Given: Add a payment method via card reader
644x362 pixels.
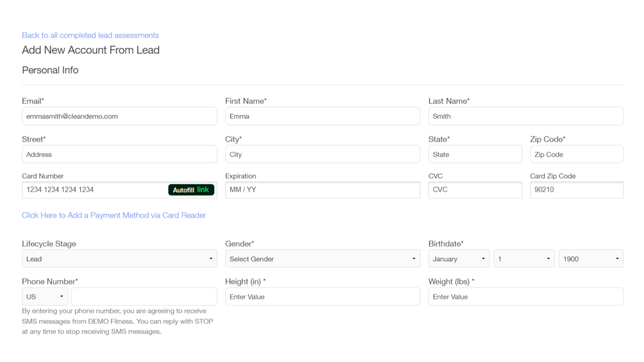Looking at the screenshot, I should (x=114, y=215).
